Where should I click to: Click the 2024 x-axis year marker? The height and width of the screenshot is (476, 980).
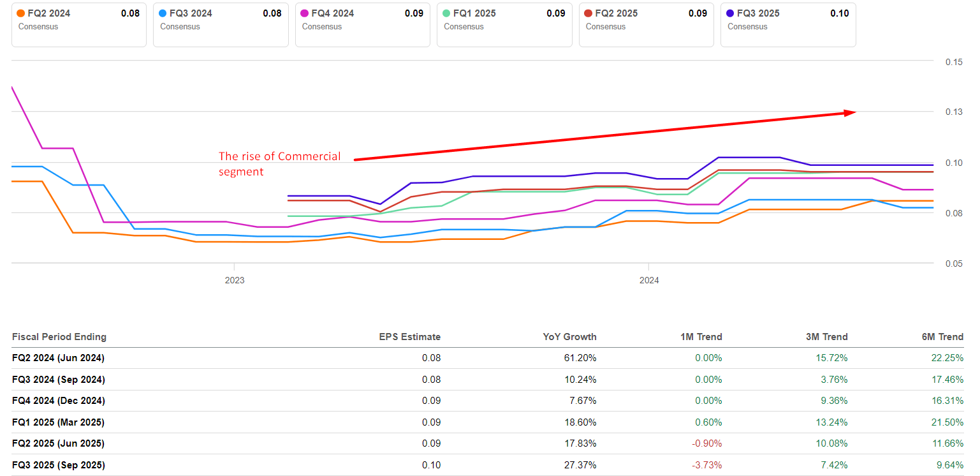pos(649,280)
